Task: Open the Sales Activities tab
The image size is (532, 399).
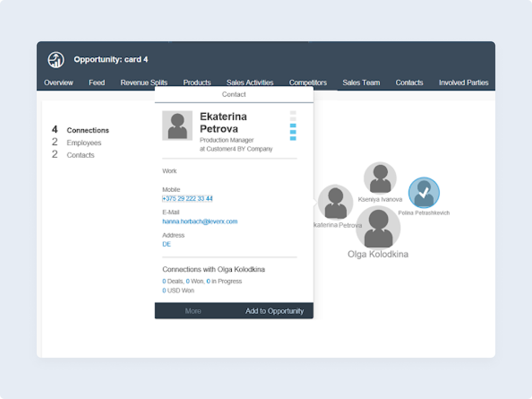Action: (x=250, y=83)
